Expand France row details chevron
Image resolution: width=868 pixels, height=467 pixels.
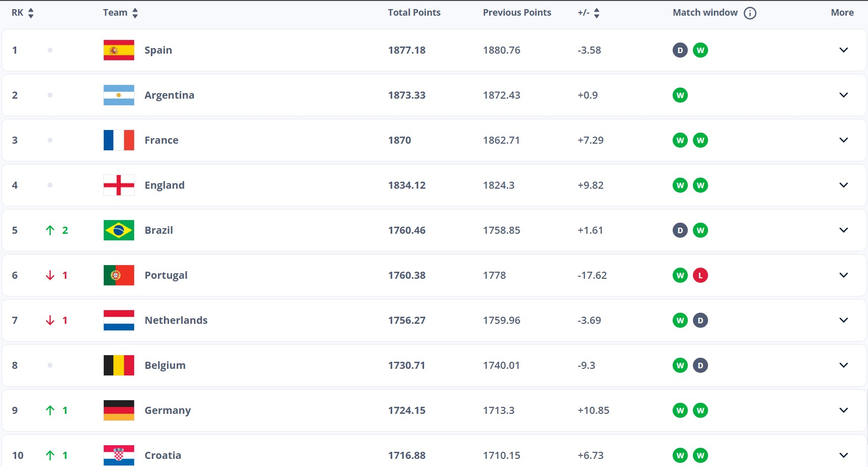(844, 140)
